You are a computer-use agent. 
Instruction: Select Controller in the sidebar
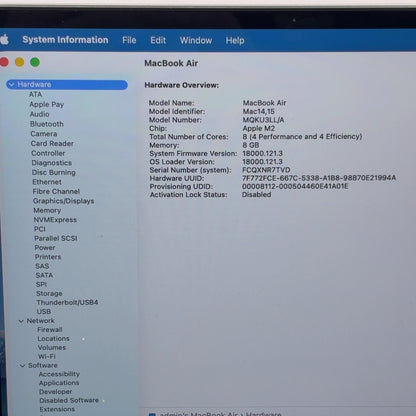48,153
